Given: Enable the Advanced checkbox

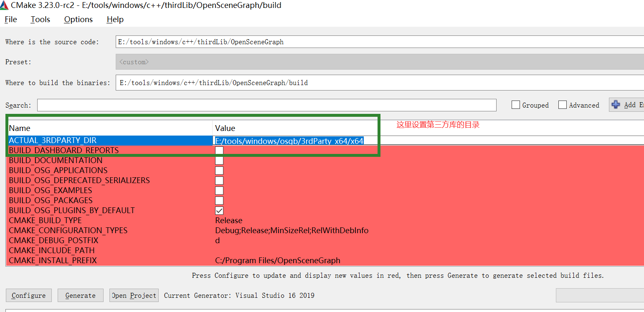Looking at the screenshot, I should (563, 105).
